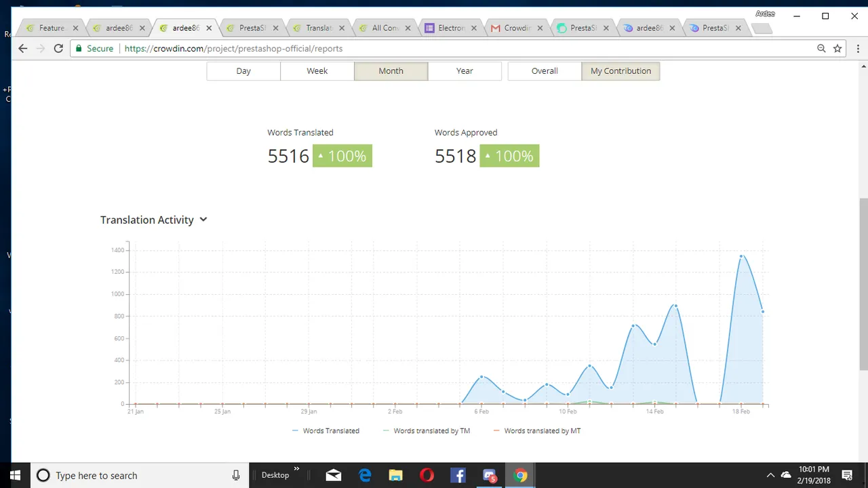Click the Words Approved value 5518
The height and width of the screenshot is (488, 868).
456,156
